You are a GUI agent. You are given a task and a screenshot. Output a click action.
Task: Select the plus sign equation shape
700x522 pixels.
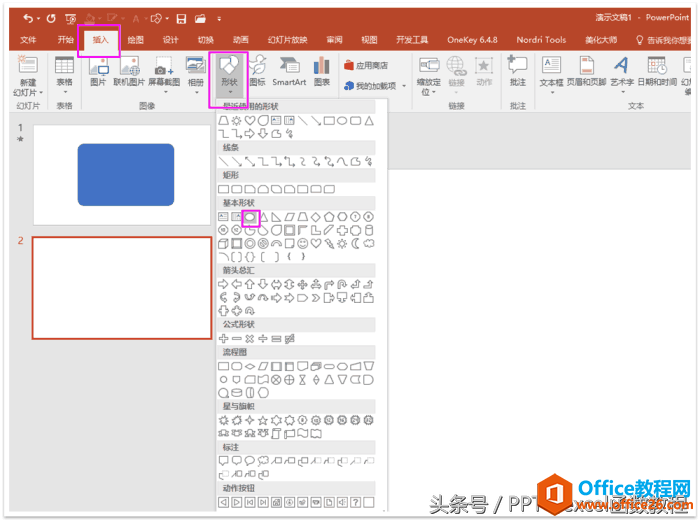tap(224, 339)
